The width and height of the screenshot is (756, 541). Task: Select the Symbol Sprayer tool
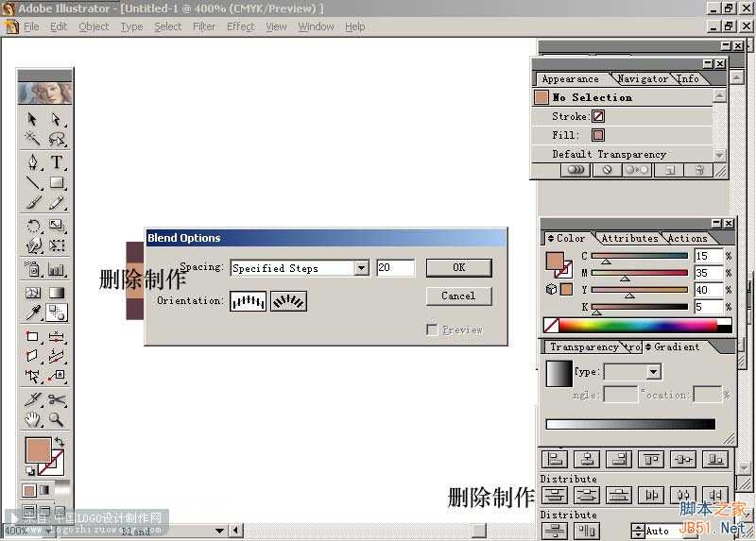(32, 269)
